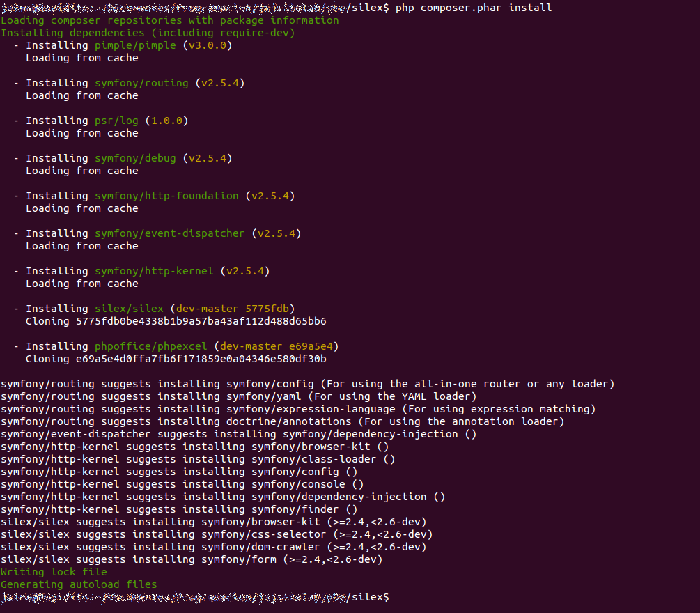This screenshot has height=613, width=700.
Task: Click 'Loading from cache' under psr/log
Action: click(x=82, y=132)
